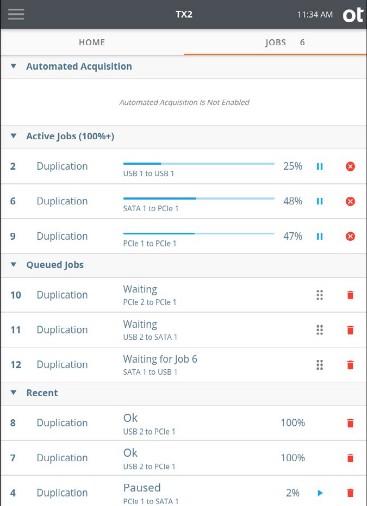Open job 2 Duplication label
Screen dimensions: 367x506
[62, 166]
